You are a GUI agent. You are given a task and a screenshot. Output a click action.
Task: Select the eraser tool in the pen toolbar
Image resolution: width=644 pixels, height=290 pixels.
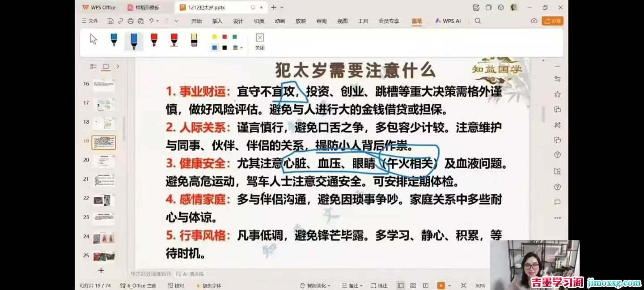[x=194, y=39]
